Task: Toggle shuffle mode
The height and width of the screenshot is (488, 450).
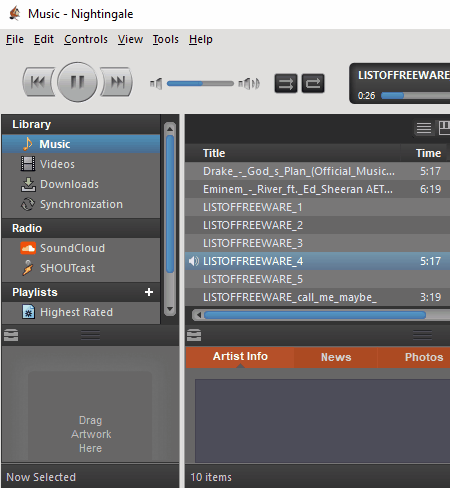Action: [x=286, y=83]
